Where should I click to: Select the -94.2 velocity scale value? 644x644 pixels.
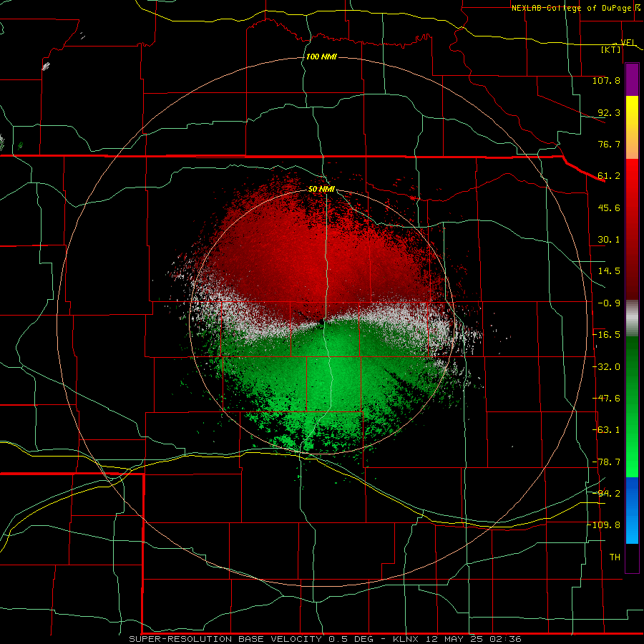click(x=606, y=494)
